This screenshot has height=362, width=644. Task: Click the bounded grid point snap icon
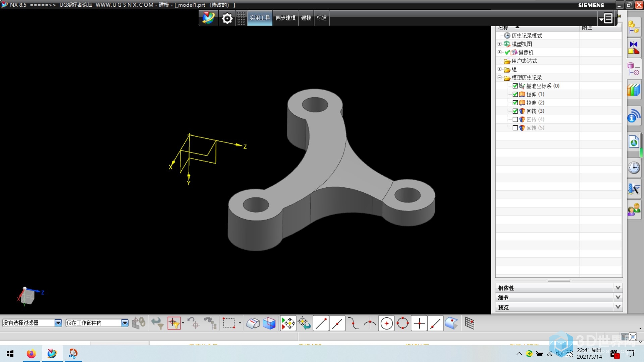(470, 323)
